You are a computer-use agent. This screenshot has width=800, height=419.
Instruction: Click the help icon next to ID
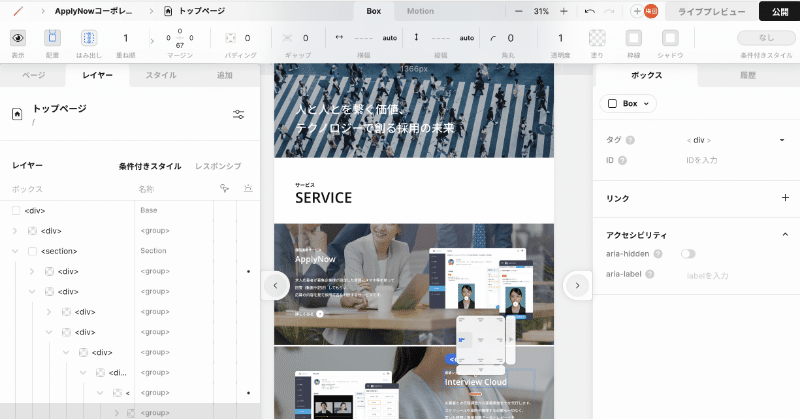tap(622, 160)
